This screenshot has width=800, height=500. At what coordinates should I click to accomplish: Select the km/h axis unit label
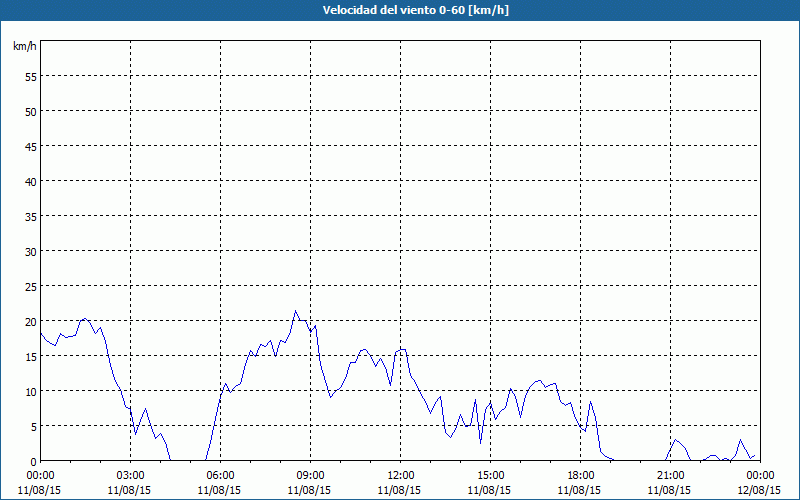[24, 46]
